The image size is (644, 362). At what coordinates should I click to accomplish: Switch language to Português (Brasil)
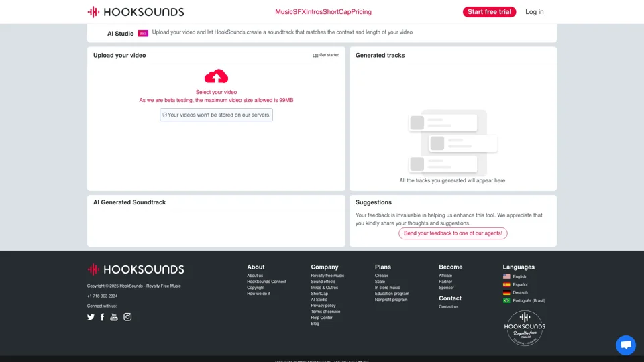click(529, 300)
